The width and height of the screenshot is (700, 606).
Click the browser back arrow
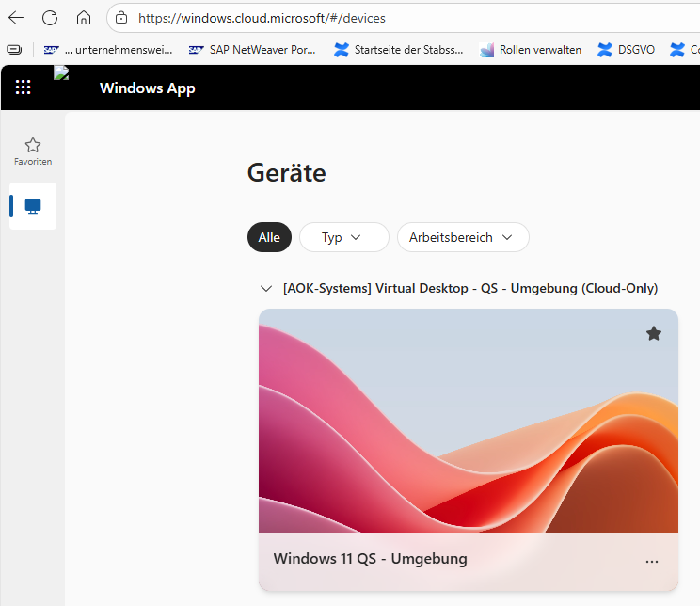pos(16,18)
